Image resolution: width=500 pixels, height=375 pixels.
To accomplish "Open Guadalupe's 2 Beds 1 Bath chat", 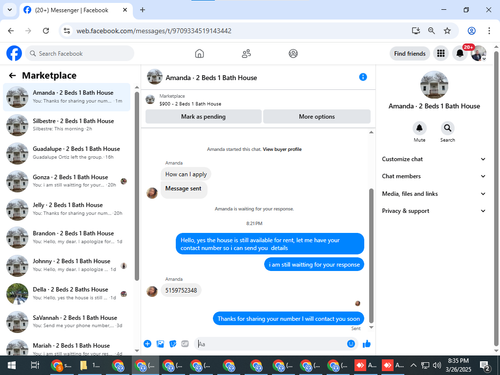I will pos(67,153).
